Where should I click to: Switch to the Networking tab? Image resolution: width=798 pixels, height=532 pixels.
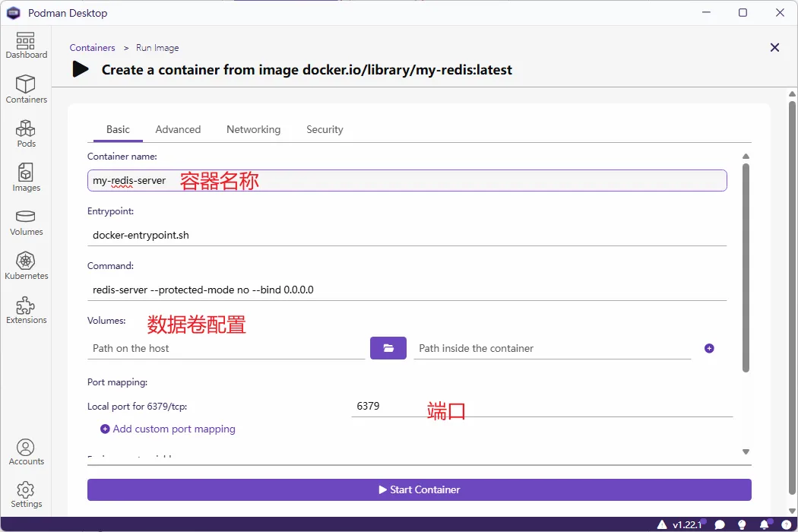[253, 129]
